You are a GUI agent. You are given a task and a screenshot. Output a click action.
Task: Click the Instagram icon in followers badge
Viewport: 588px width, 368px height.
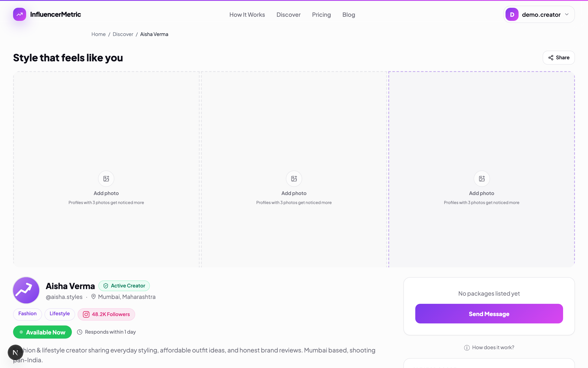(86, 314)
